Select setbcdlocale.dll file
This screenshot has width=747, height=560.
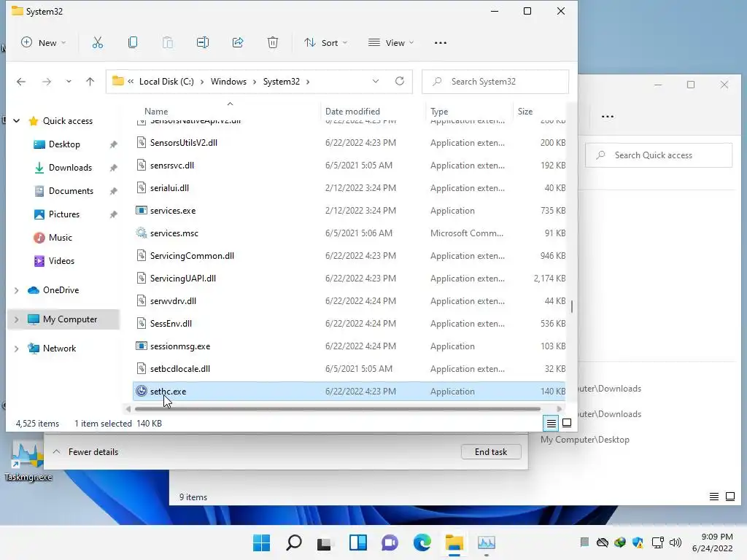[x=349, y=368]
